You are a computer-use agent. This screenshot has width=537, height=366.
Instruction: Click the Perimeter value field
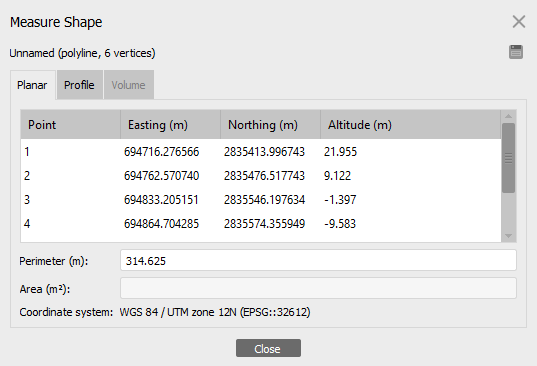(x=318, y=261)
